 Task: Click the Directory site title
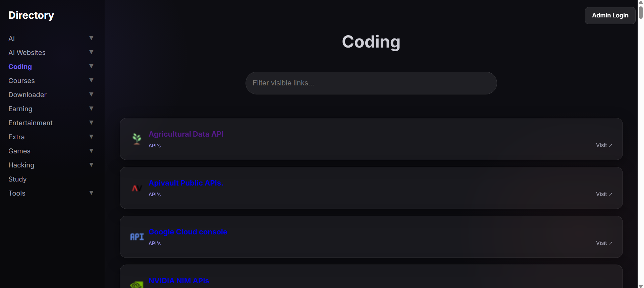[x=31, y=15]
